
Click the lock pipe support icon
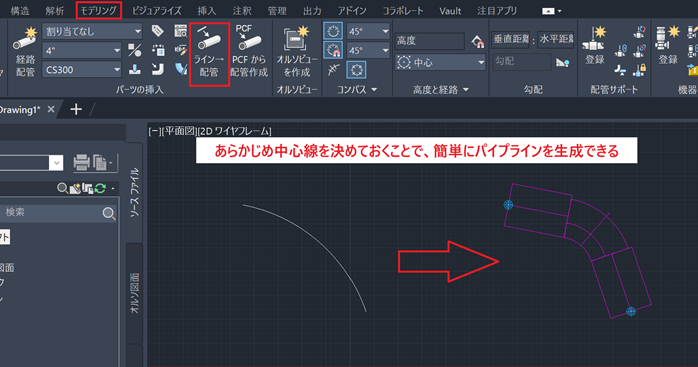click(640, 69)
